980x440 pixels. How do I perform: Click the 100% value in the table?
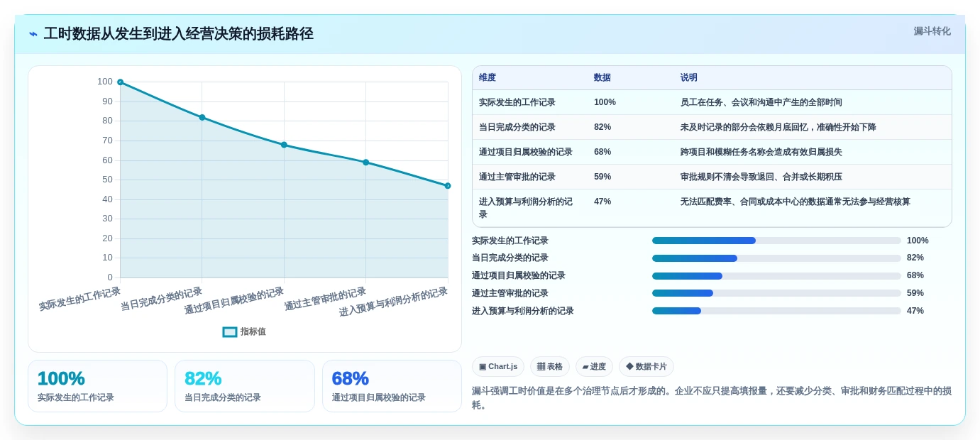point(605,102)
